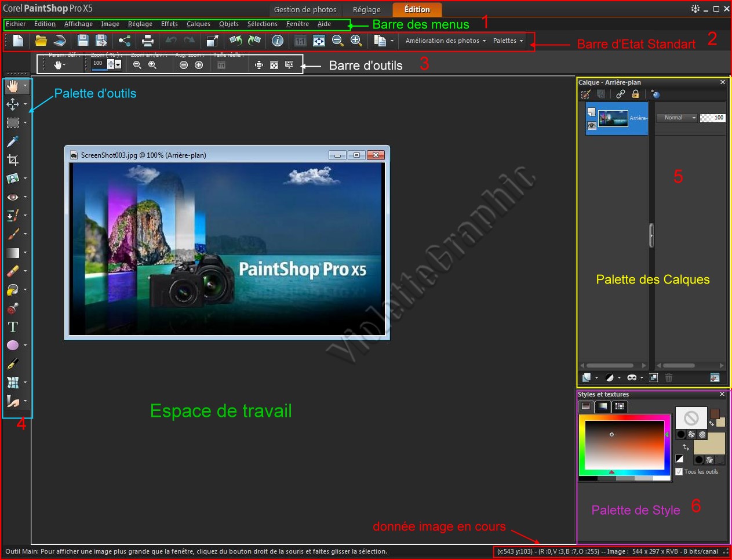Expand the Palettes dropdown
The height and width of the screenshot is (560, 732).
point(508,41)
